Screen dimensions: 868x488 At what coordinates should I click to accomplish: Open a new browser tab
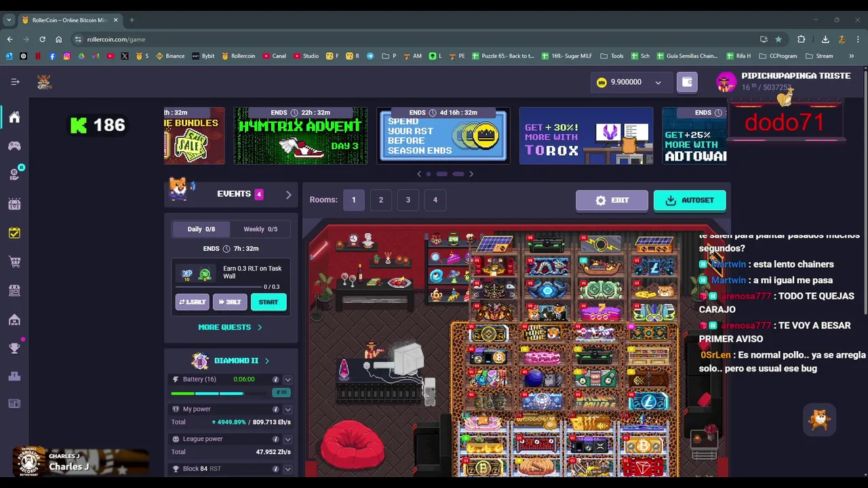tap(132, 20)
